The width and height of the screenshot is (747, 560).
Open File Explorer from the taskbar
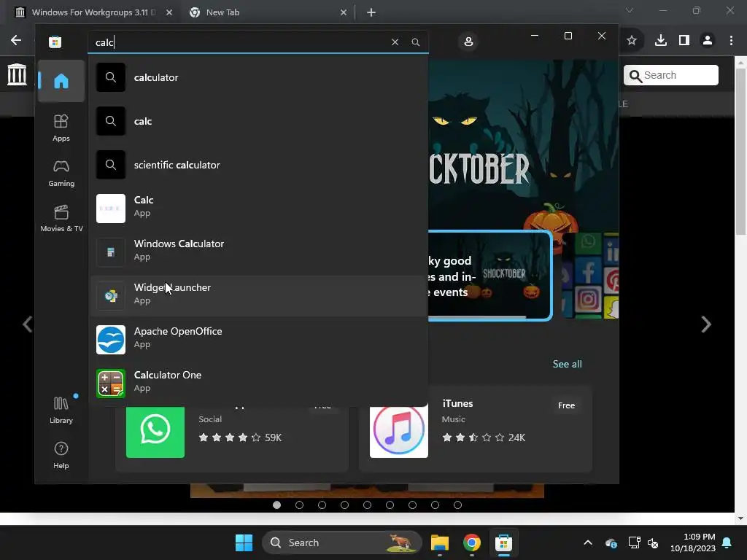pyautogui.click(x=440, y=542)
